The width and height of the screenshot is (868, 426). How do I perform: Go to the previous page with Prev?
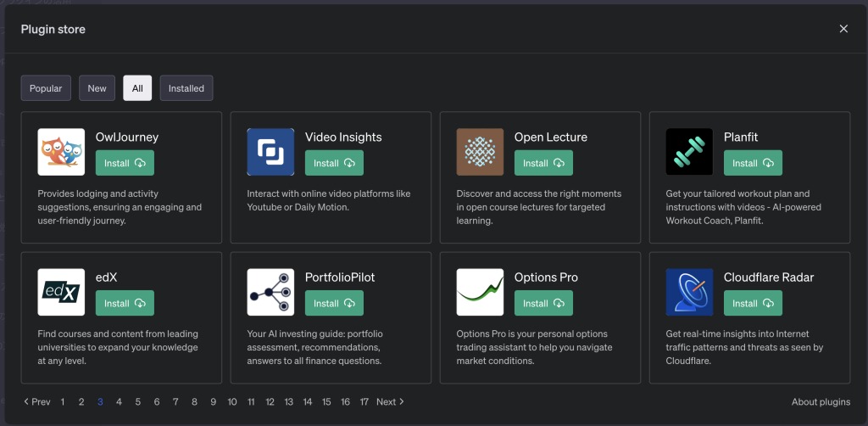tap(36, 401)
